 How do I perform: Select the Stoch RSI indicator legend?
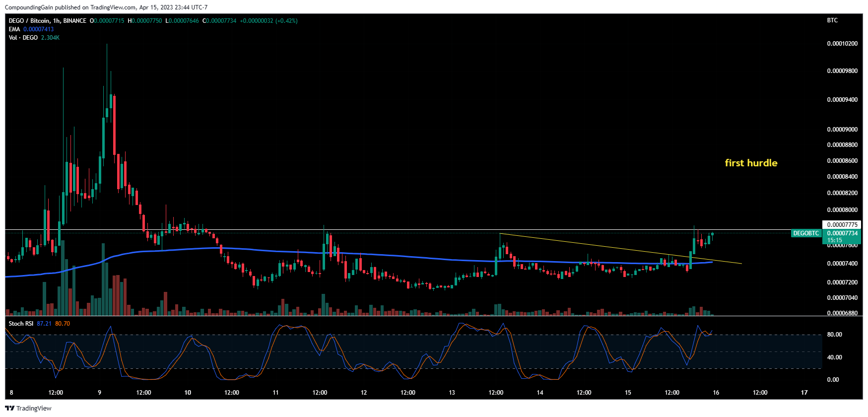point(21,324)
